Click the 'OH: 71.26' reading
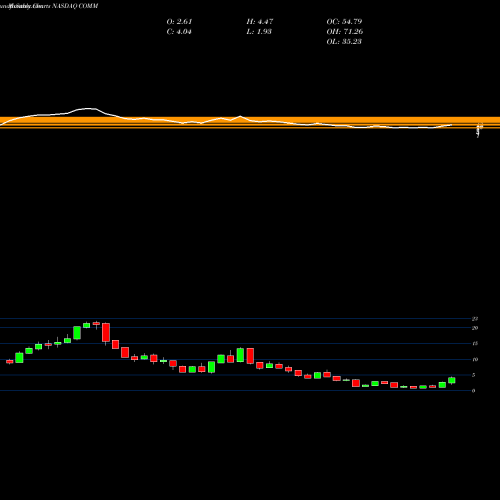Image resolution: width=500 pixels, height=500 pixels. pos(345,32)
